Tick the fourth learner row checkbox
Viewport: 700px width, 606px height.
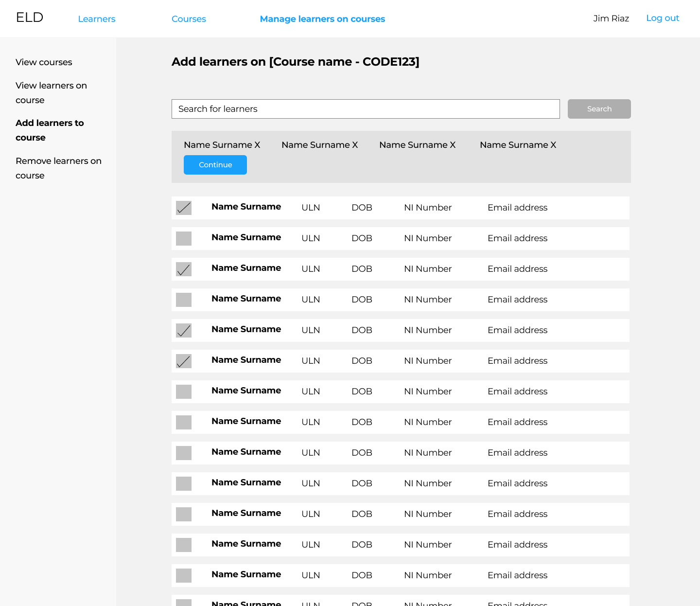click(184, 300)
